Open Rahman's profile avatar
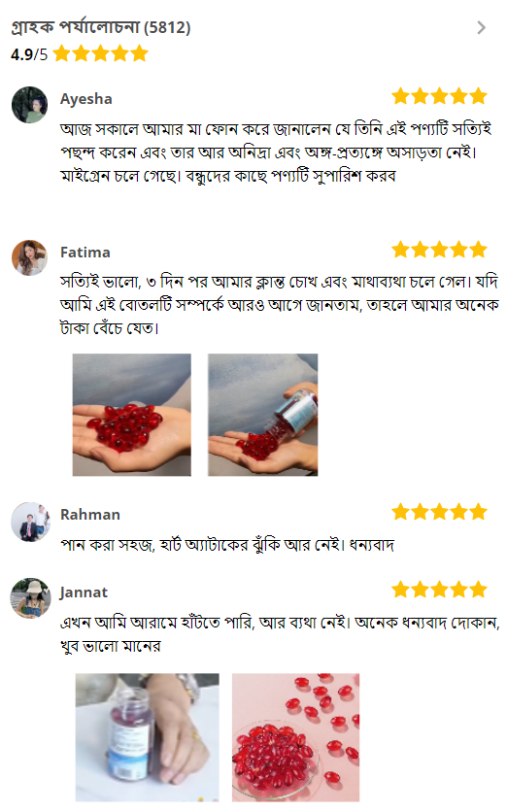 click(30, 522)
